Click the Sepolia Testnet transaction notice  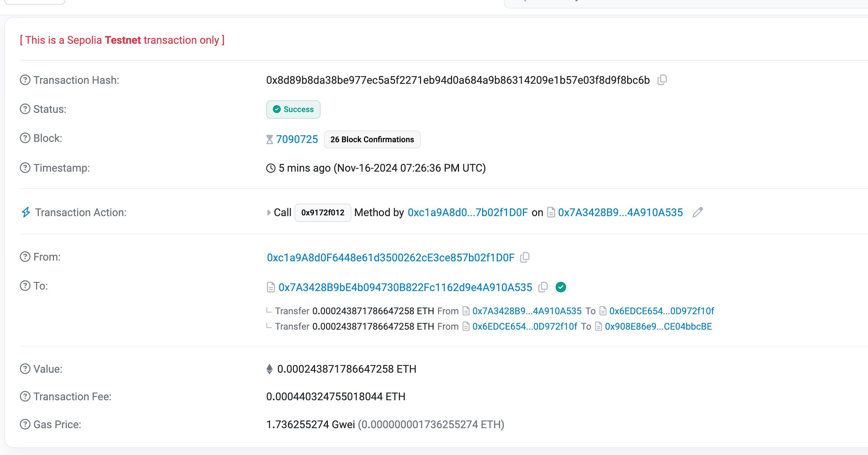pos(122,40)
